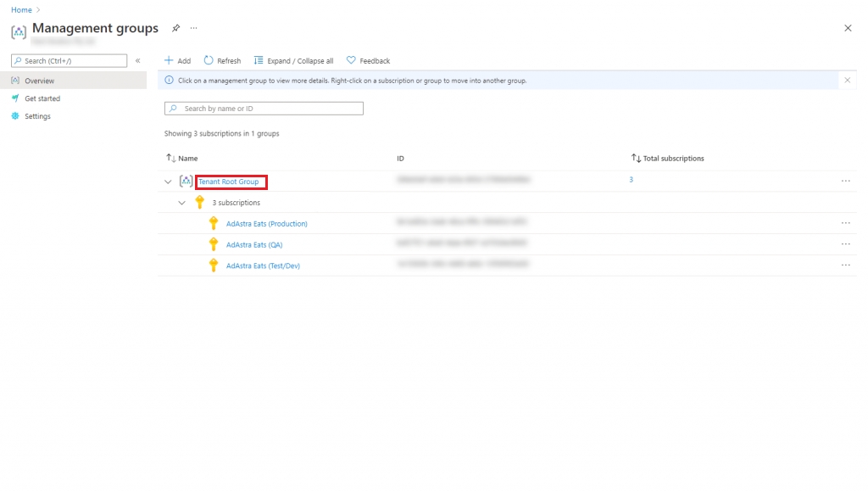Open more options for AdAstra Eats (QA)
The image size is (868, 492).
[845, 244]
